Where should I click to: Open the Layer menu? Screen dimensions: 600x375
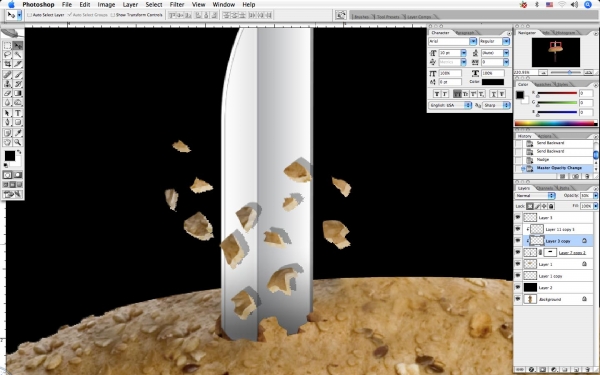pyautogui.click(x=130, y=5)
